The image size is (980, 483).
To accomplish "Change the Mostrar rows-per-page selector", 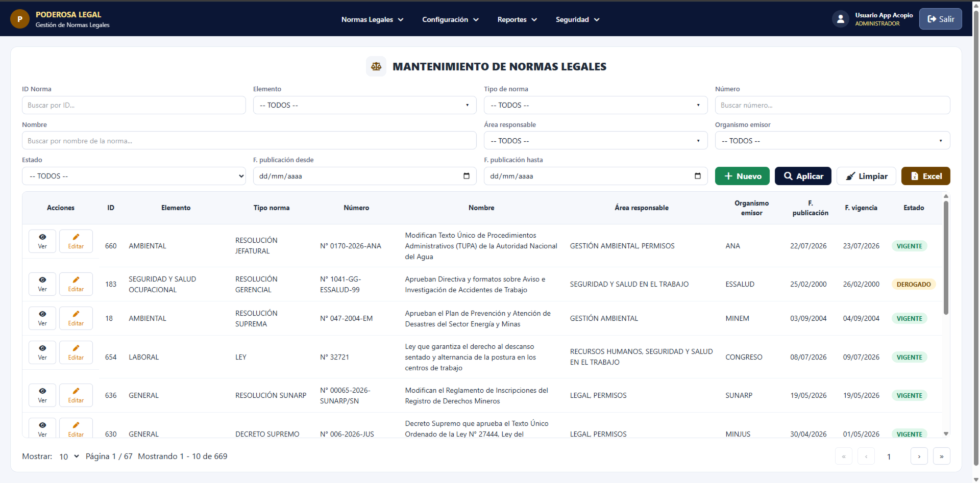I will 69,456.
